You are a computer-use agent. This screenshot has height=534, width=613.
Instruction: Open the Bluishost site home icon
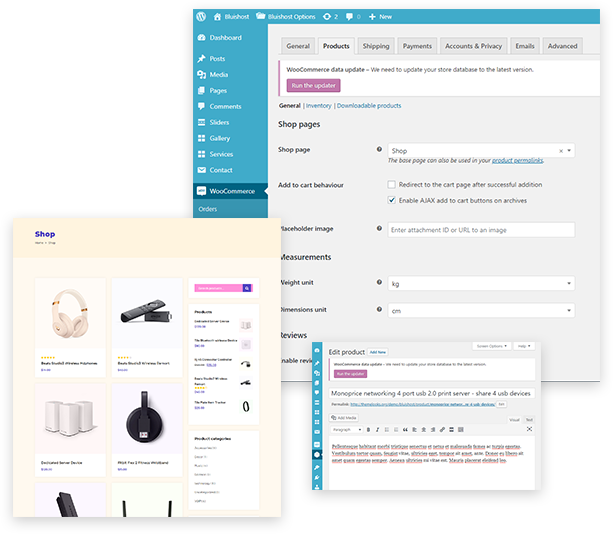217,16
